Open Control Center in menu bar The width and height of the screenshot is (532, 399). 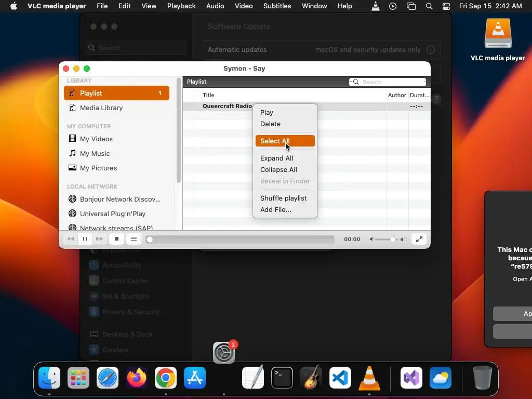click(446, 6)
